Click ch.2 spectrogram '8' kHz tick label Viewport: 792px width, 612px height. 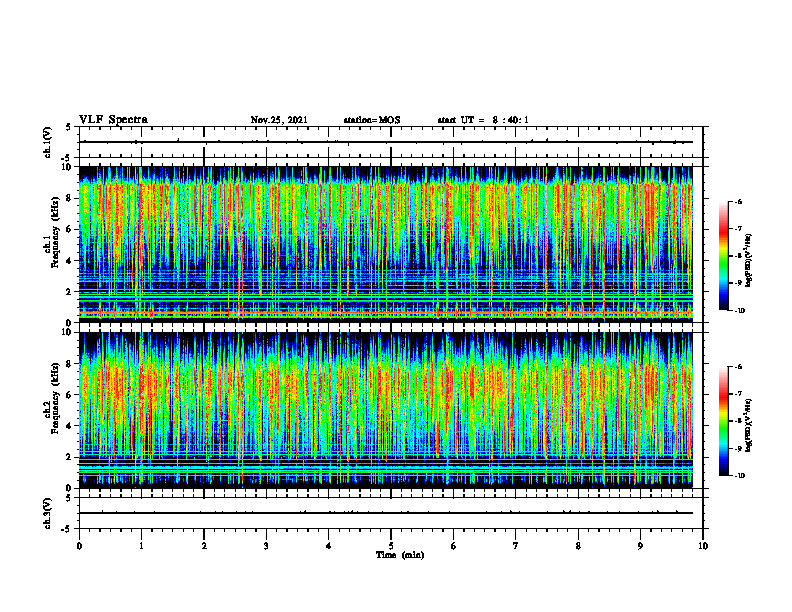pos(70,364)
